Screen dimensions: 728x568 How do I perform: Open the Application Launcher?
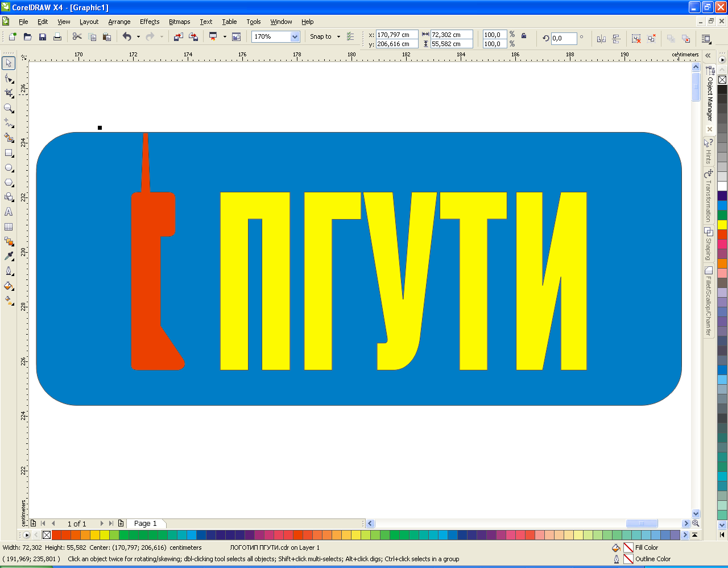point(213,37)
